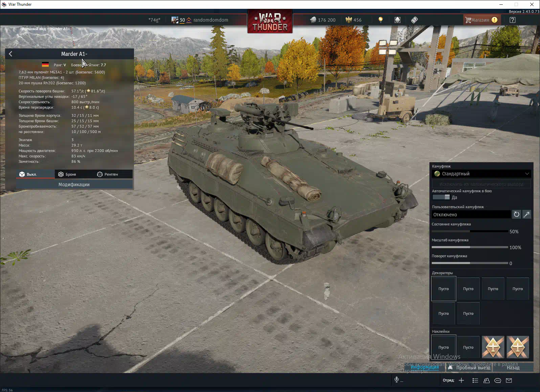The width and height of the screenshot is (540, 392).
Task: Open profile name randomdomdom
Action: point(211,20)
